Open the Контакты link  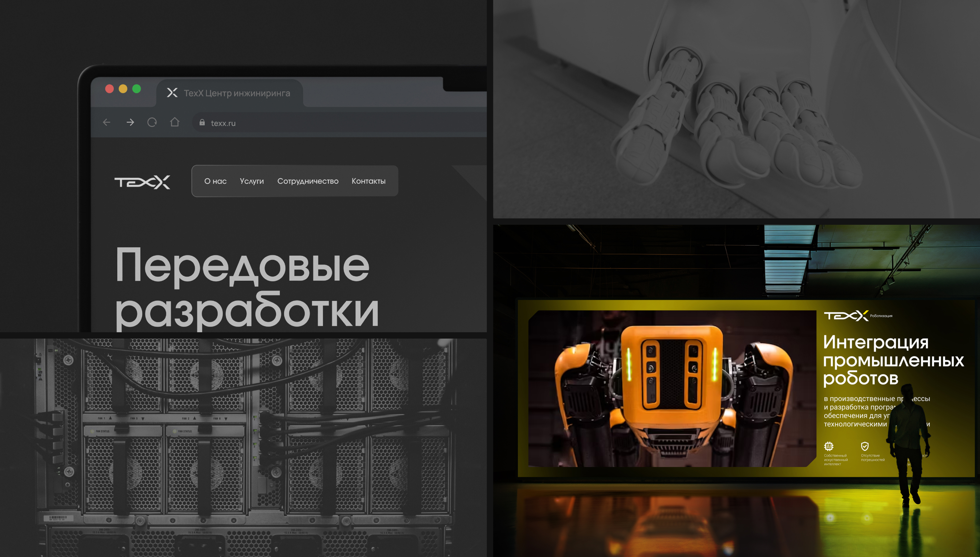(x=368, y=181)
